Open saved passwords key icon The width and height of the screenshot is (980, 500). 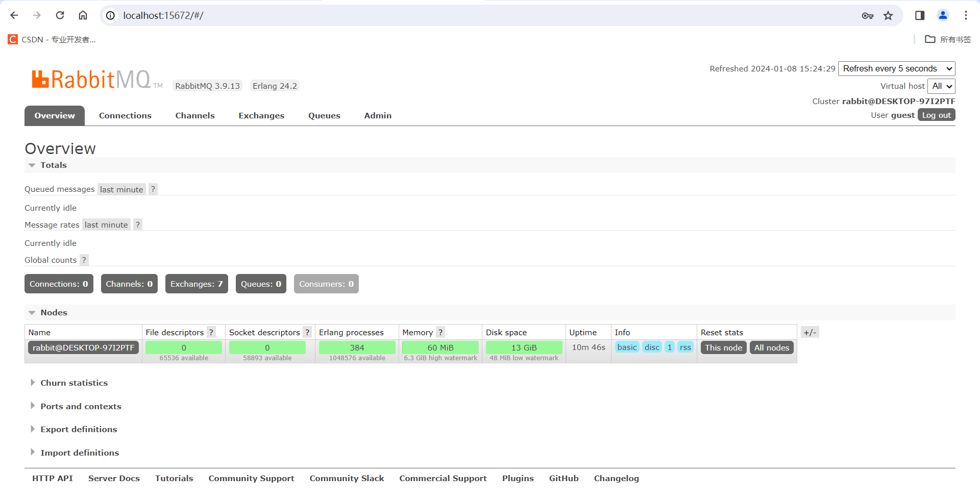pos(867,16)
